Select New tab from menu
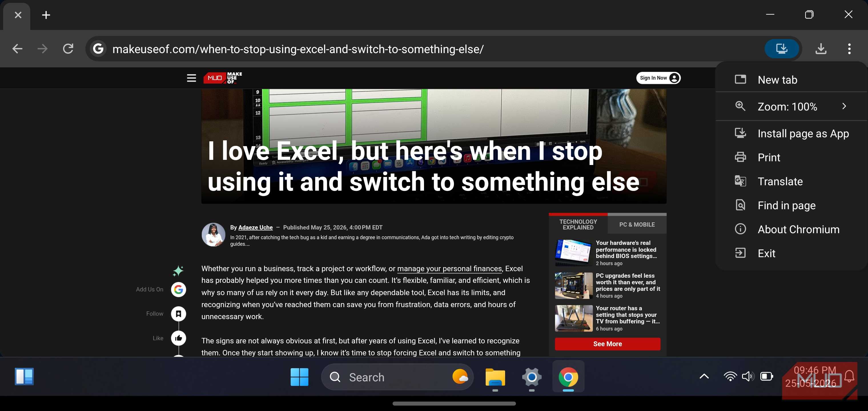 coord(791,80)
